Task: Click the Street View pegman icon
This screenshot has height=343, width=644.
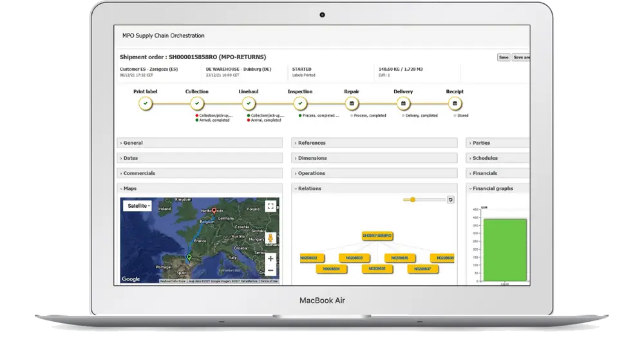Action: (x=270, y=239)
